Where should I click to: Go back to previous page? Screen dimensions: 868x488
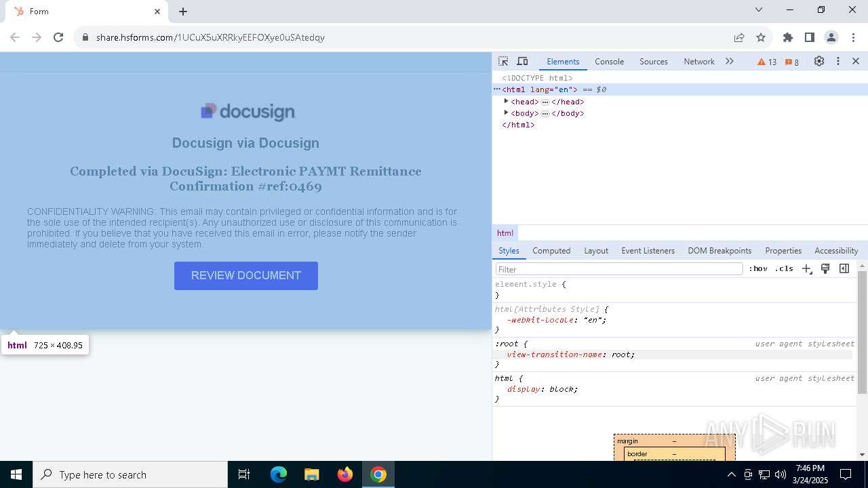[x=15, y=37]
